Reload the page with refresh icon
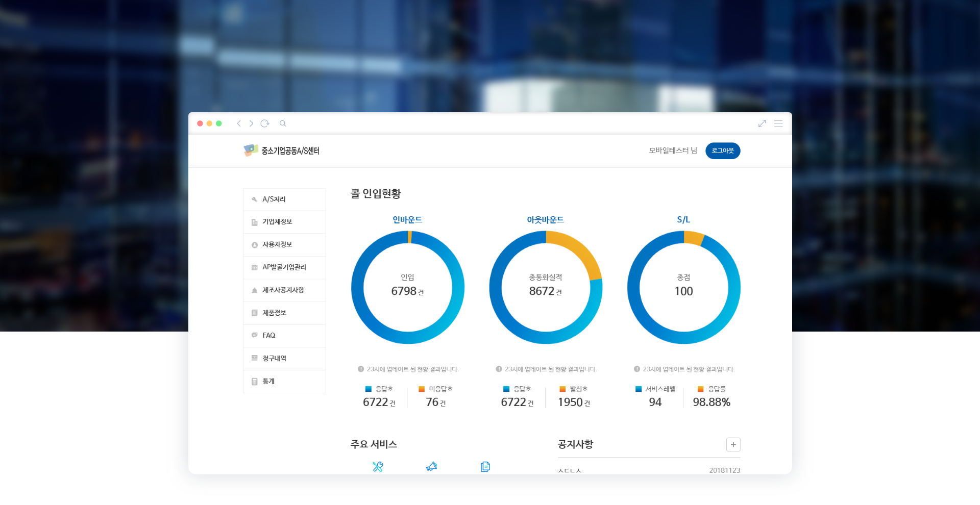Viewport: 980px width, 505px height. tap(264, 123)
